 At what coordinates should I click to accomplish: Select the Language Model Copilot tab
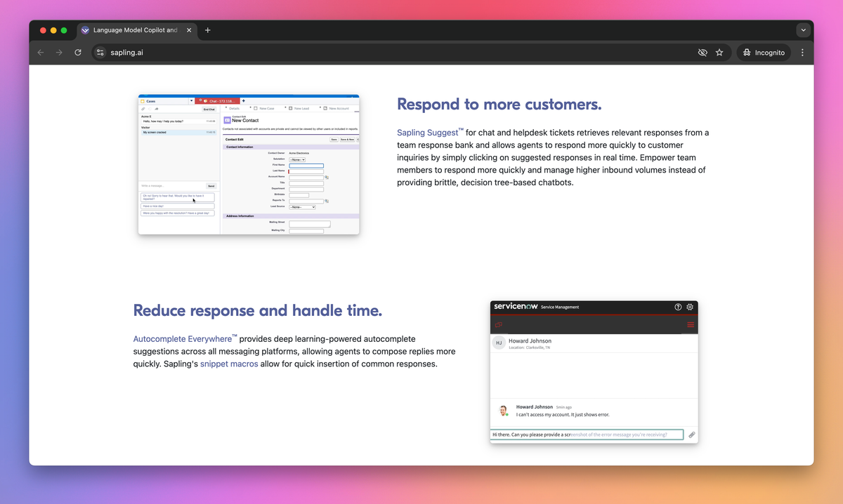point(137,30)
